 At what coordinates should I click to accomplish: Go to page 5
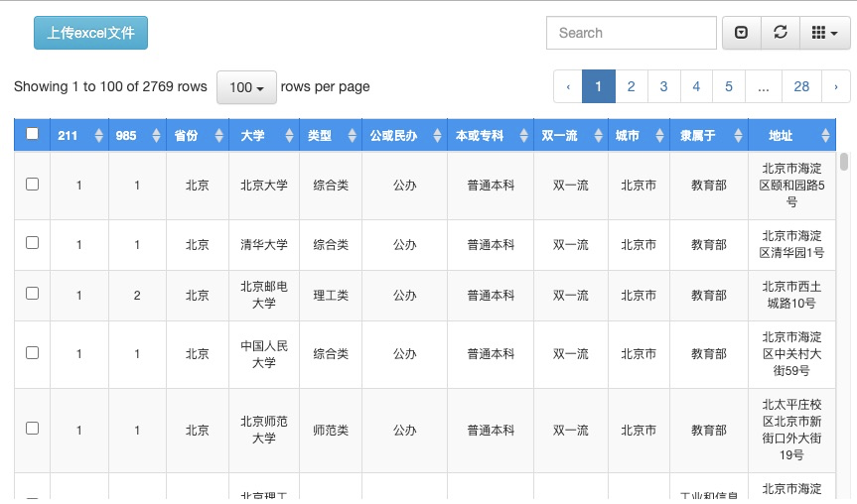(x=729, y=86)
